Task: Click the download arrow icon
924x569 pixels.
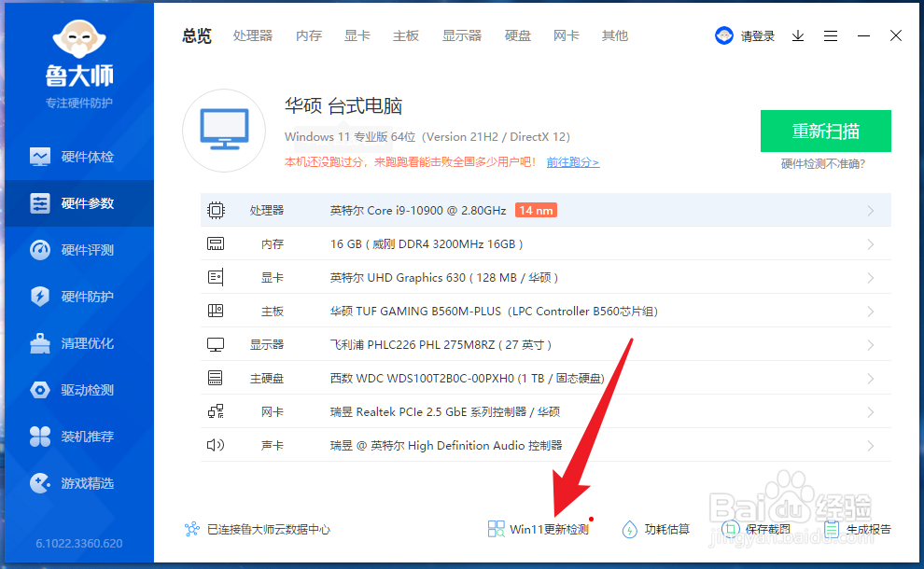Action: click(798, 36)
